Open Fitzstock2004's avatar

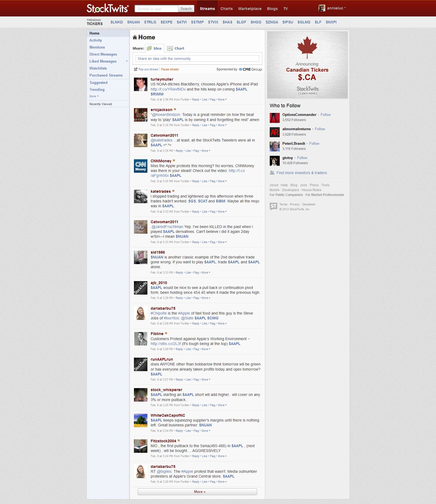141,446
